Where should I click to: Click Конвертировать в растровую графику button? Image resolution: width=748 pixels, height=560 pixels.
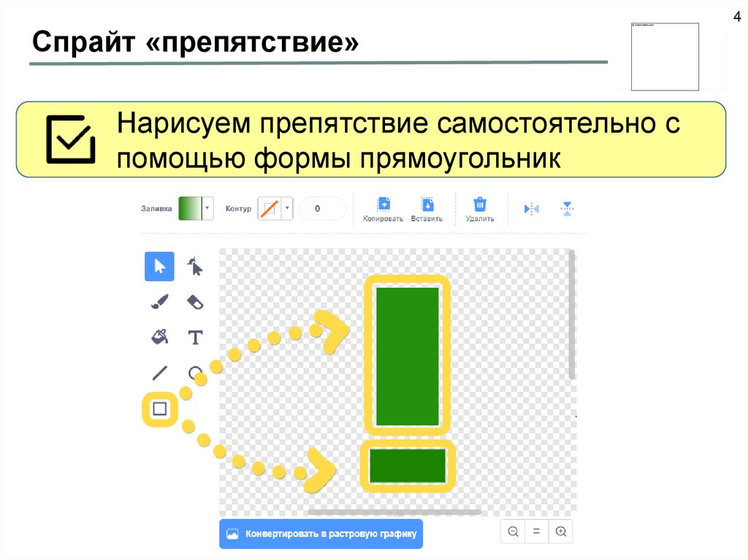[x=321, y=534]
